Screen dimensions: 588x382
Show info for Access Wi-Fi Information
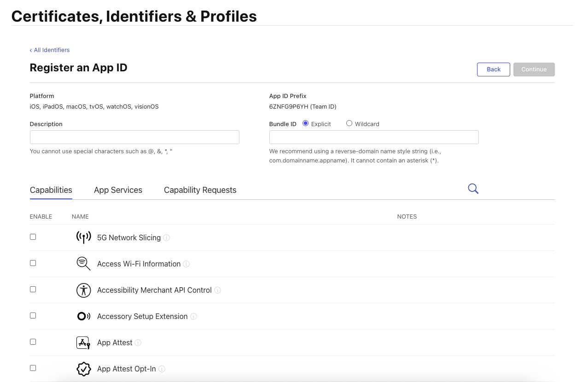point(186,264)
